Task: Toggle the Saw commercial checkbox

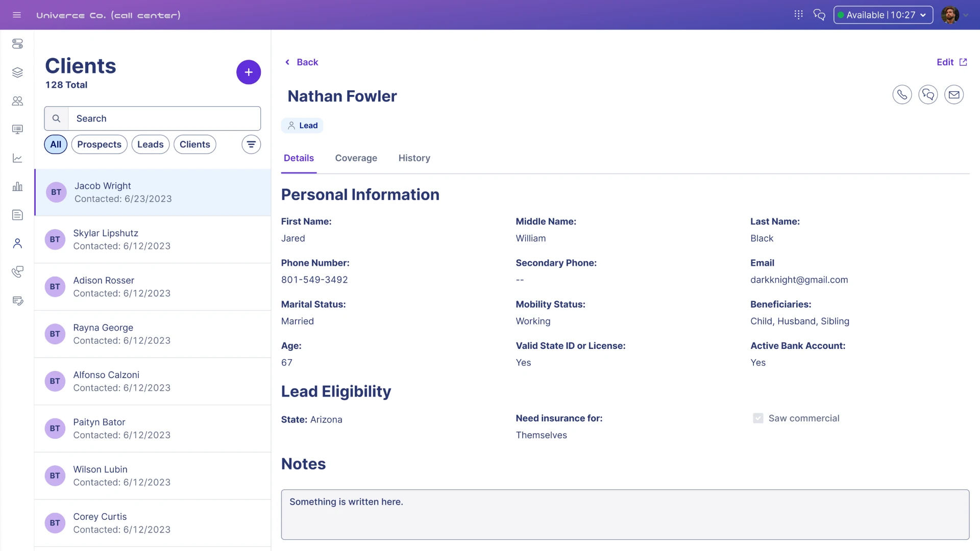Action: 758,418
